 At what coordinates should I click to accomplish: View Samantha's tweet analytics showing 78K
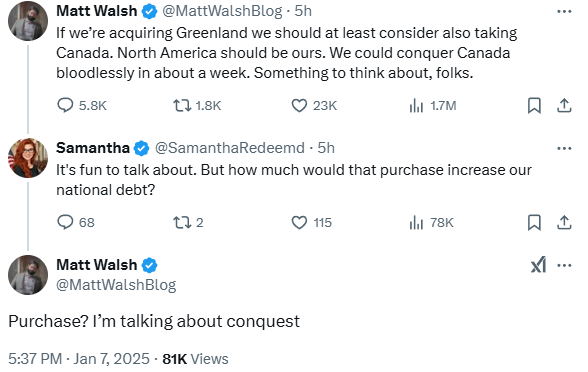click(x=431, y=222)
